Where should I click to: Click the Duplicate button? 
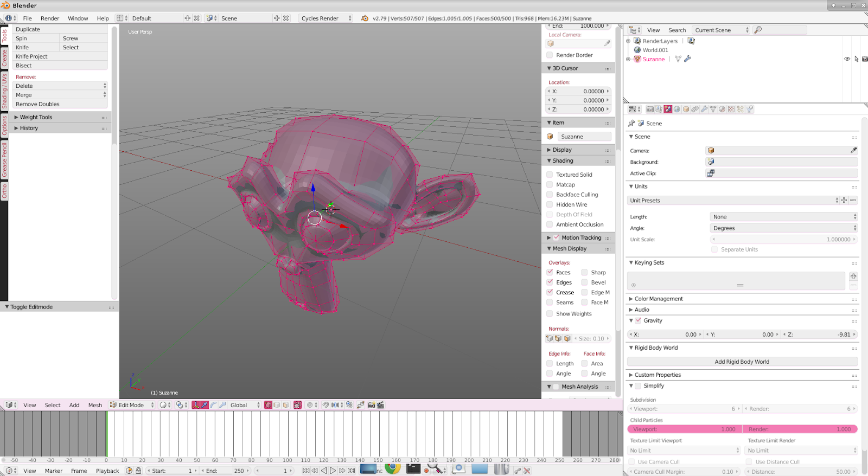(61, 29)
